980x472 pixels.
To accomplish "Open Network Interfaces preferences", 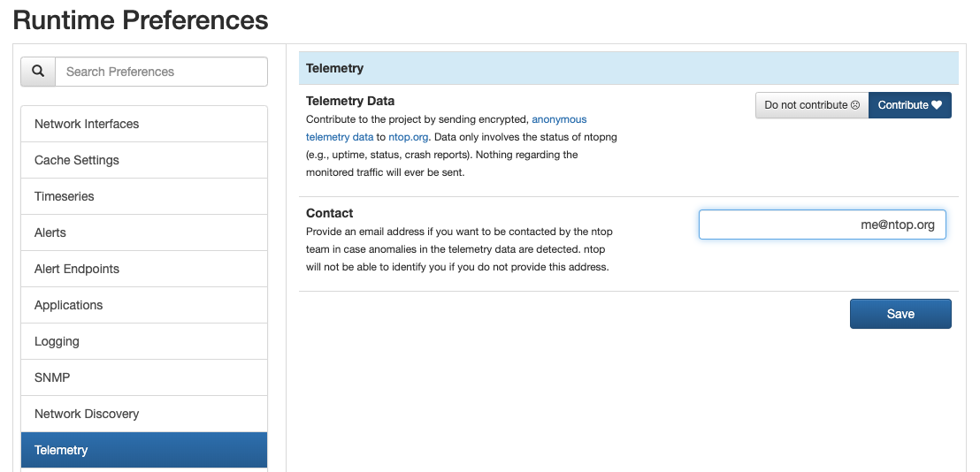I will click(144, 124).
